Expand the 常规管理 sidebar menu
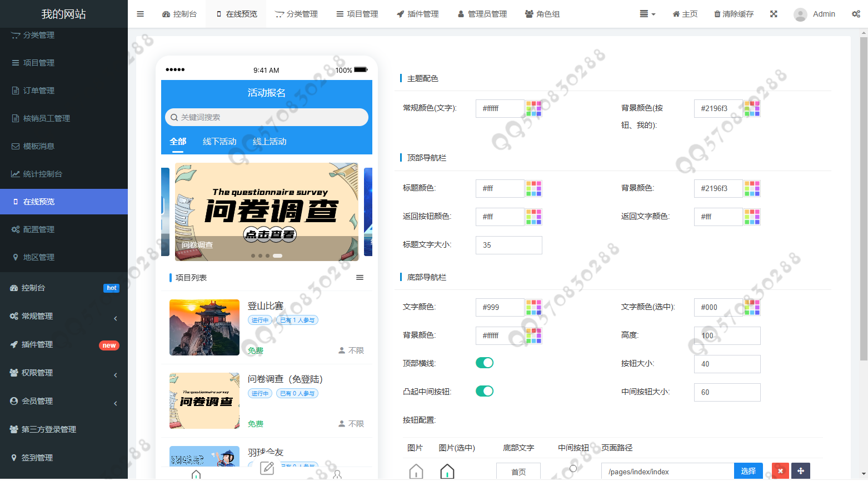Image resolution: width=868 pixels, height=481 pixels. [x=64, y=317]
